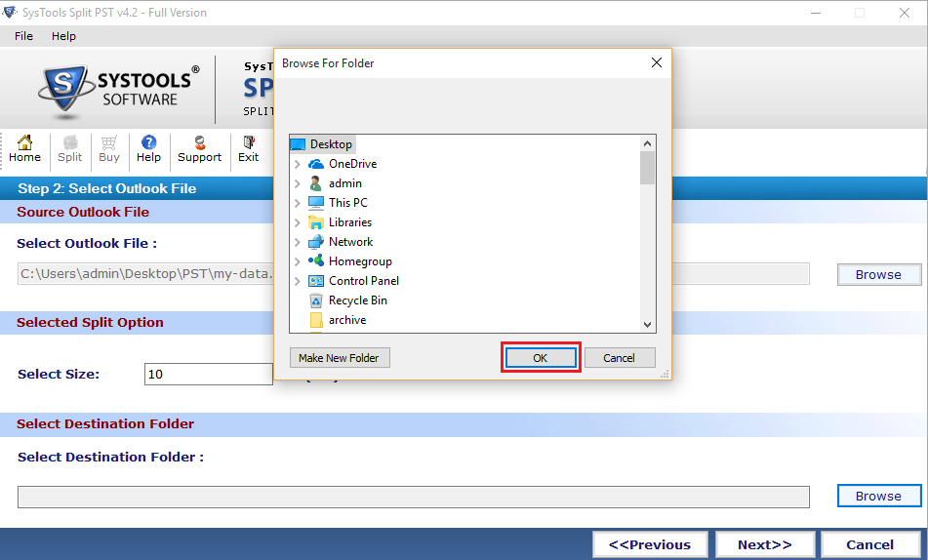Click the Select Size input field
The image size is (928, 560).
208,374
